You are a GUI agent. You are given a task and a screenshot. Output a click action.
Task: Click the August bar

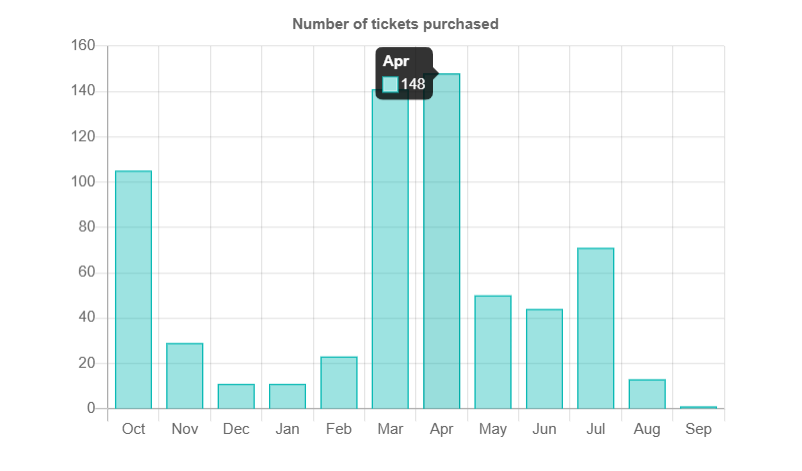pos(647,394)
